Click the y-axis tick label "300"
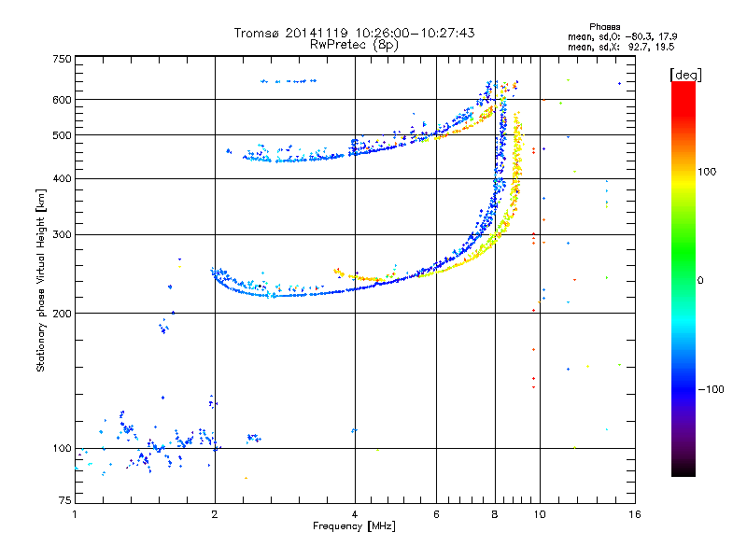The height and width of the screenshot is (560, 747). click(62, 235)
